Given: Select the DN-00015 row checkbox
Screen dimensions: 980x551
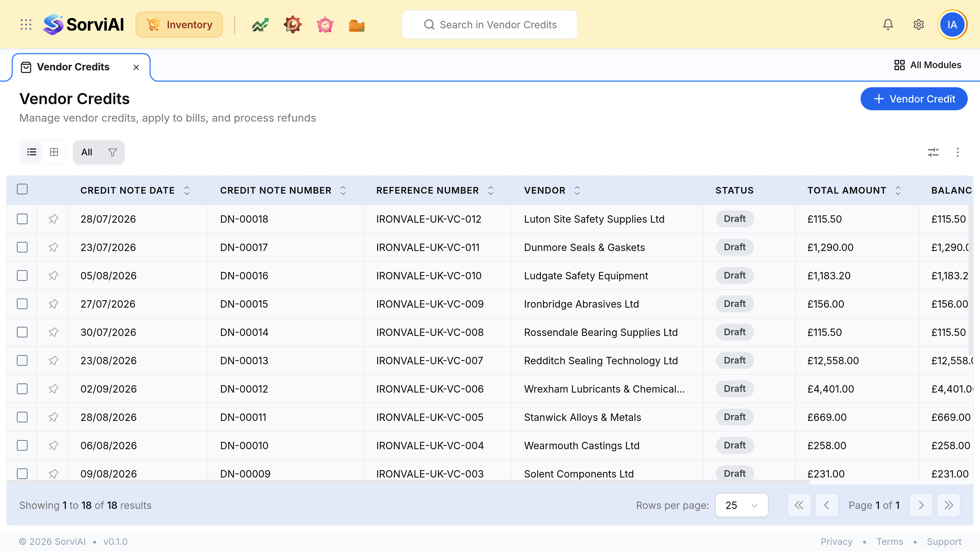Looking at the screenshot, I should 22,304.
